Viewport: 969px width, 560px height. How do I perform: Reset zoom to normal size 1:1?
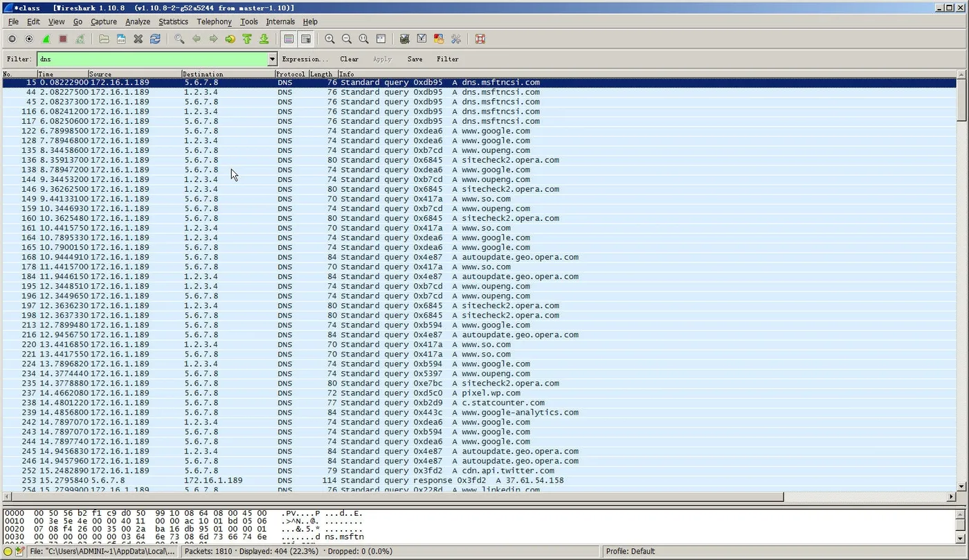[363, 39]
